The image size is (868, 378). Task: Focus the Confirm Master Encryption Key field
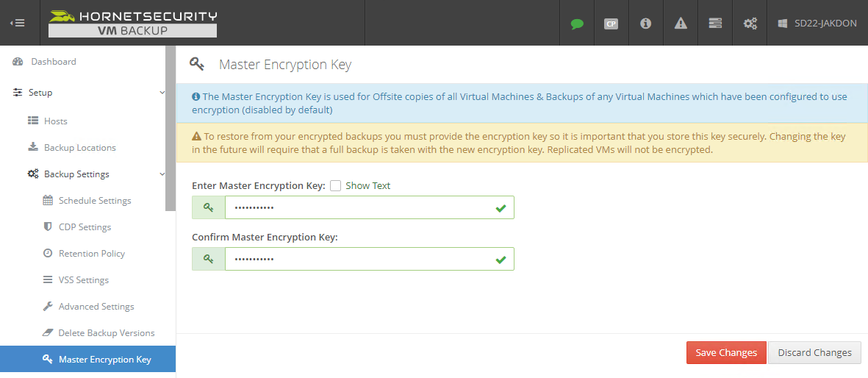tap(360, 259)
